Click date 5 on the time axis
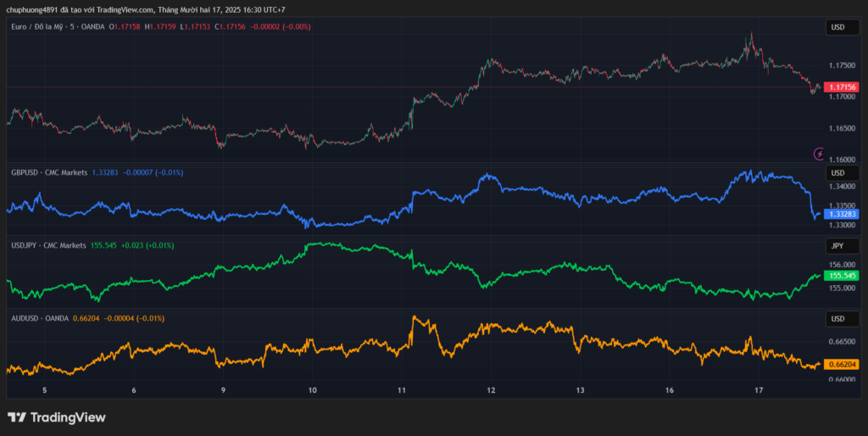The width and height of the screenshot is (868, 436). pyautogui.click(x=44, y=390)
